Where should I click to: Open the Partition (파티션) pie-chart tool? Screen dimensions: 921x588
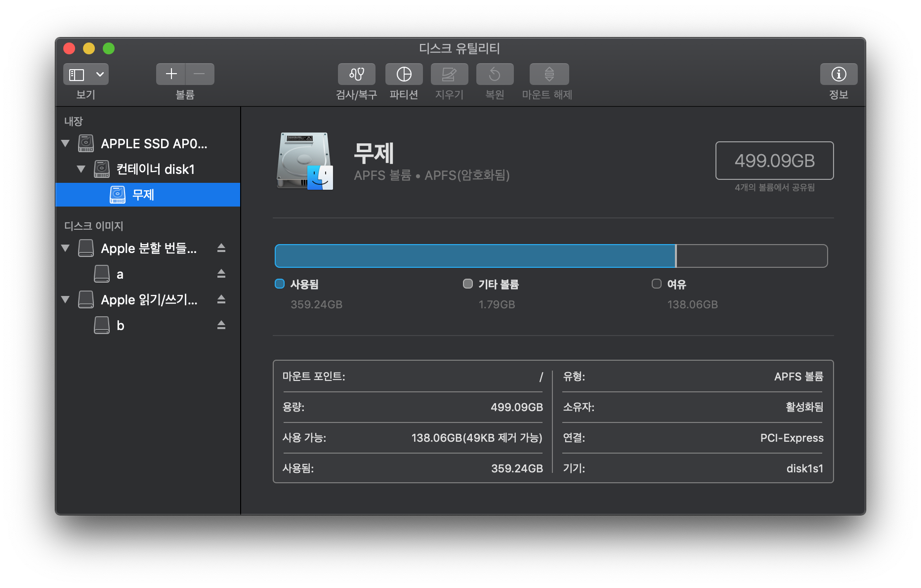(x=404, y=74)
